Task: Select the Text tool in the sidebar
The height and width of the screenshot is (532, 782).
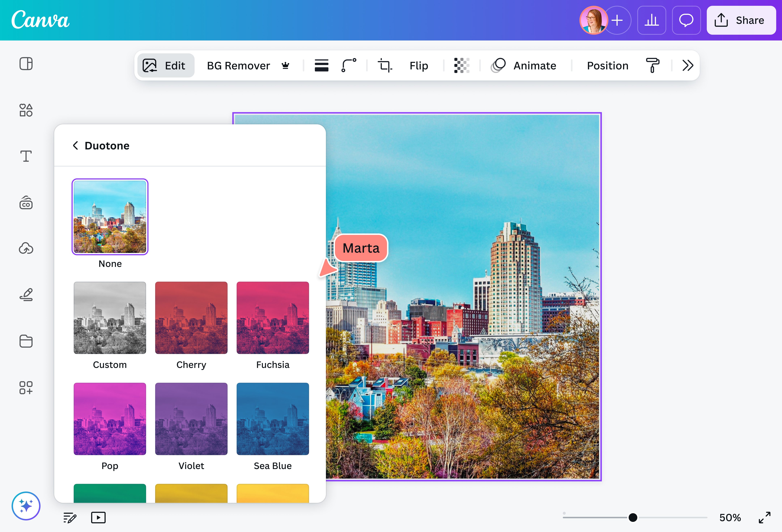Action: tap(26, 156)
